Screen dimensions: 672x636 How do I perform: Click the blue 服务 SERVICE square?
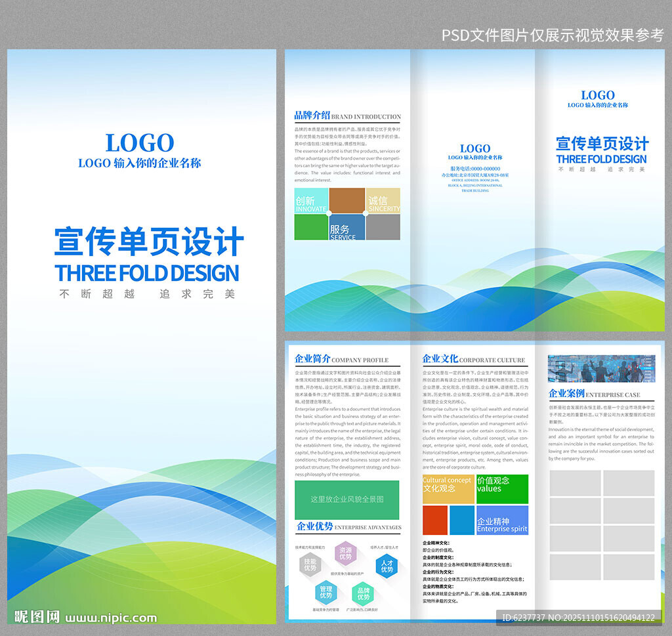[347, 227]
